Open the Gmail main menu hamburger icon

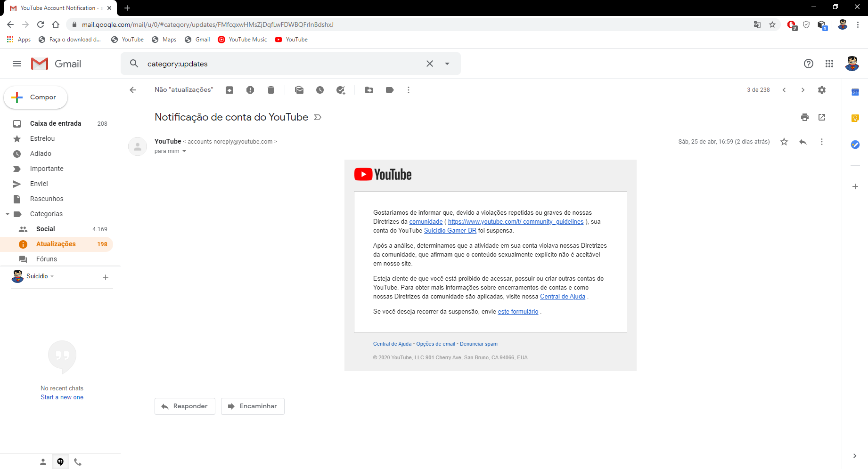[17, 64]
